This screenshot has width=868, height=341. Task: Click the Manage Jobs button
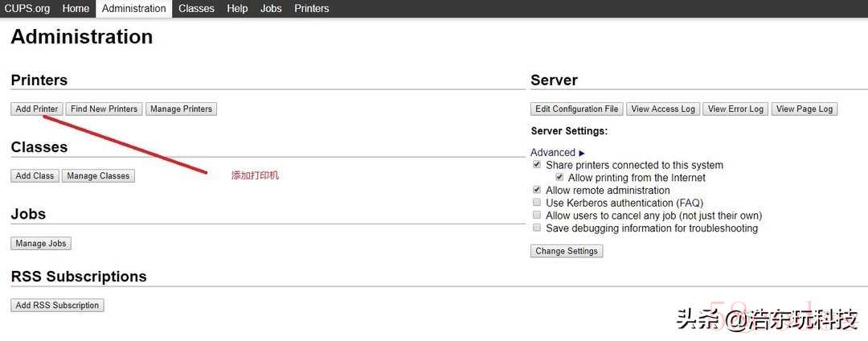41,244
